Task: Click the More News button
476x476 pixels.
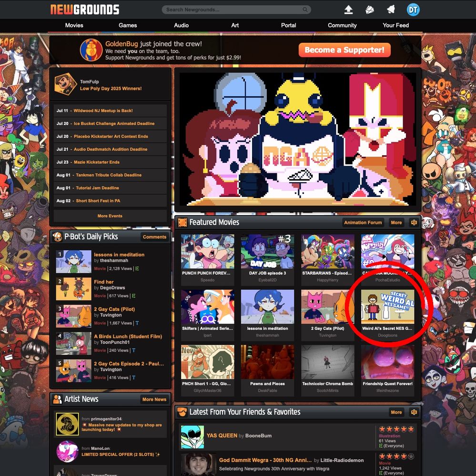Action: (154, 399)
